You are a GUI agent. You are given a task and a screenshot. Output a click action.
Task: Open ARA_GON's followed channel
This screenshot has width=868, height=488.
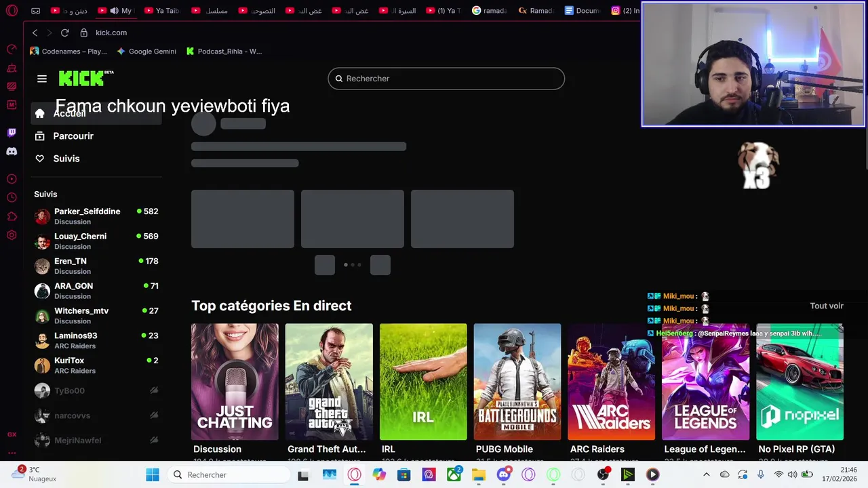pyautogui.click(x=96, y=291)
